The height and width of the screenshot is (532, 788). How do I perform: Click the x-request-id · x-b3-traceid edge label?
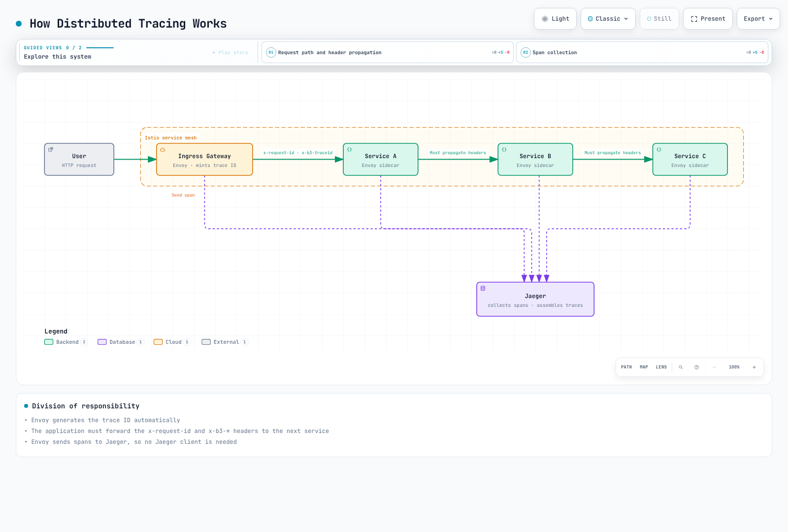pos(298,153)
